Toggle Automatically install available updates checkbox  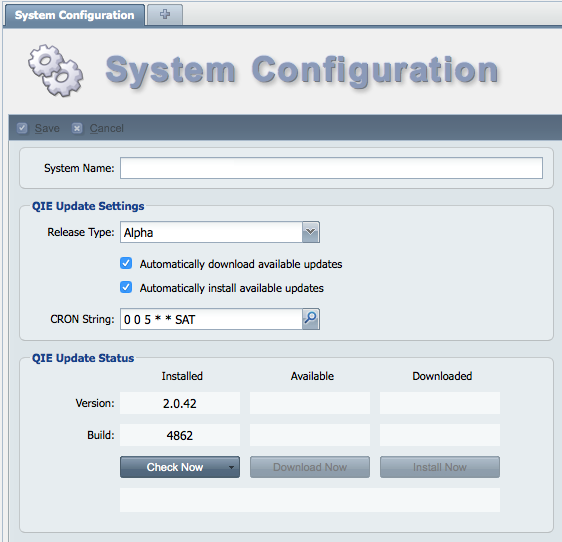coord(126,287)
